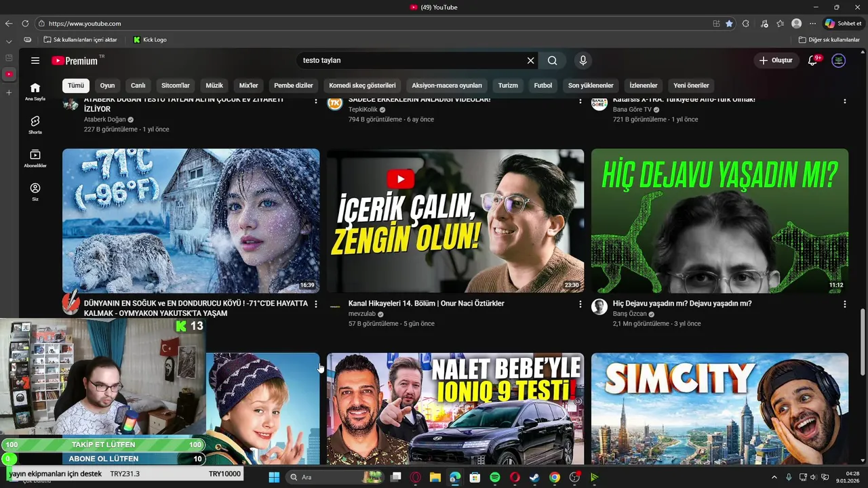Toggle the favorites star in the address bar

click(729, 24)
